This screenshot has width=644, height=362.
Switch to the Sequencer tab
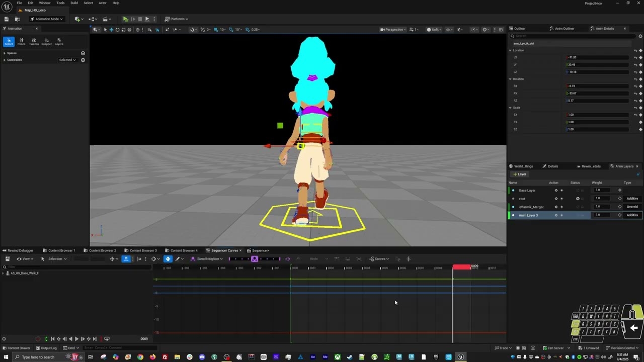[x=258, y=250]
